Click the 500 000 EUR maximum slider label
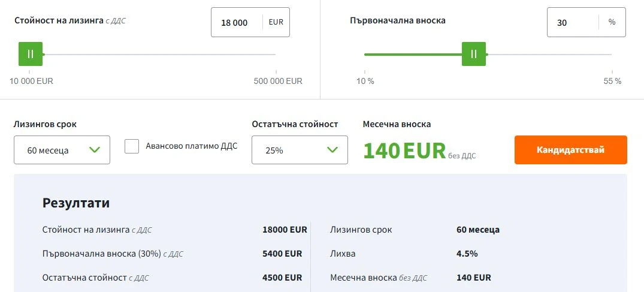This screenshot has width=644, height=292. (278, 81)
